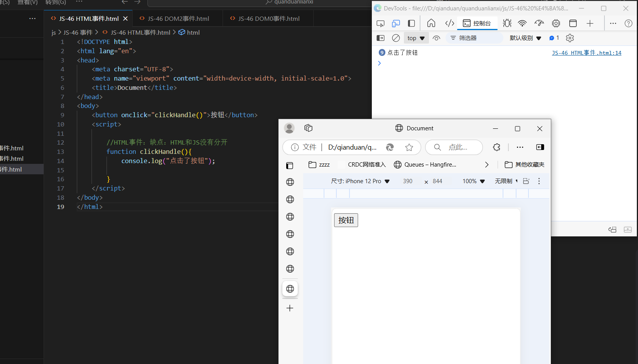Viewport: 638px width, 364px height.
Task: Create a live expression with eye icon
Action: point(437,38)
